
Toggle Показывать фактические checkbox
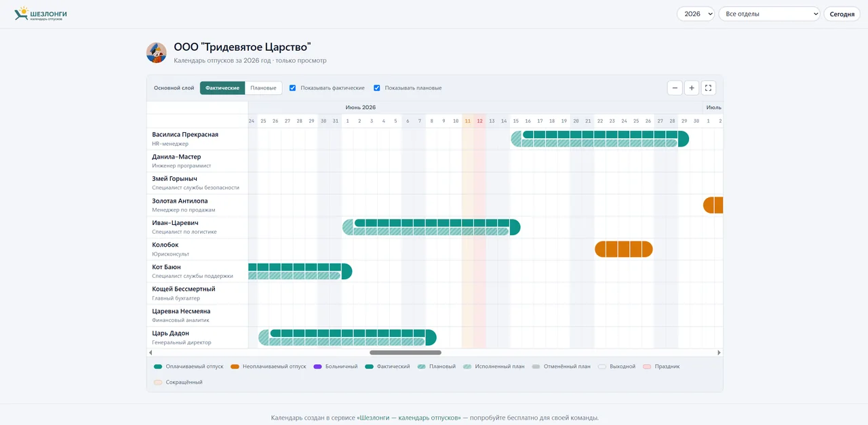pos(292,88)
